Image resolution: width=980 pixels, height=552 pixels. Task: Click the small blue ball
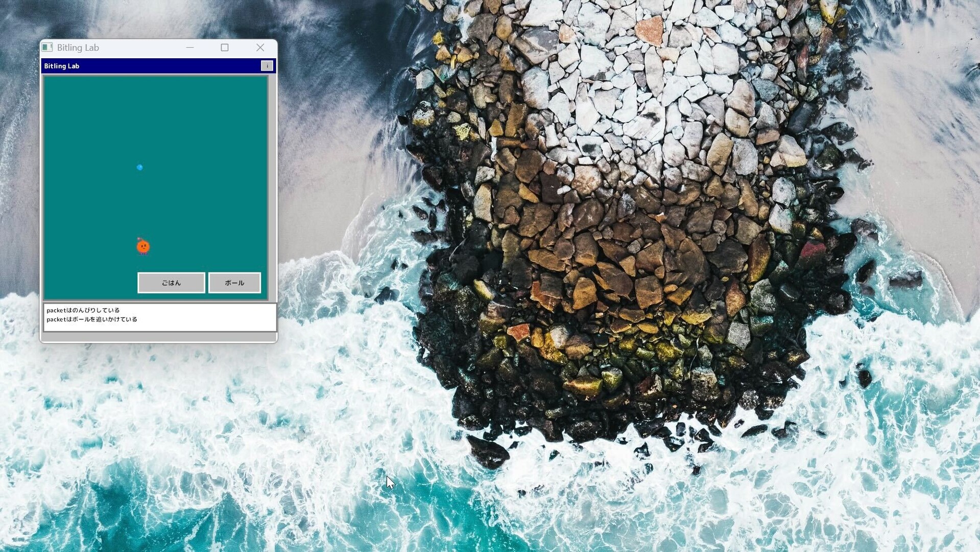tap(139, 167)
